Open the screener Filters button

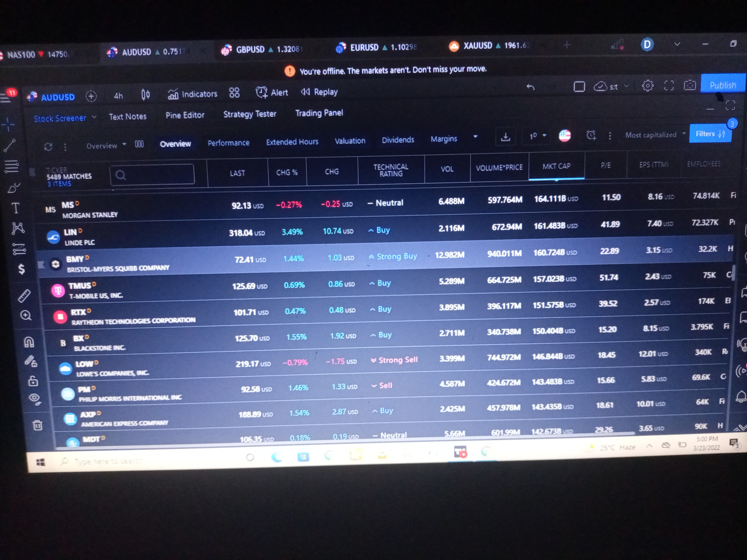710,134
